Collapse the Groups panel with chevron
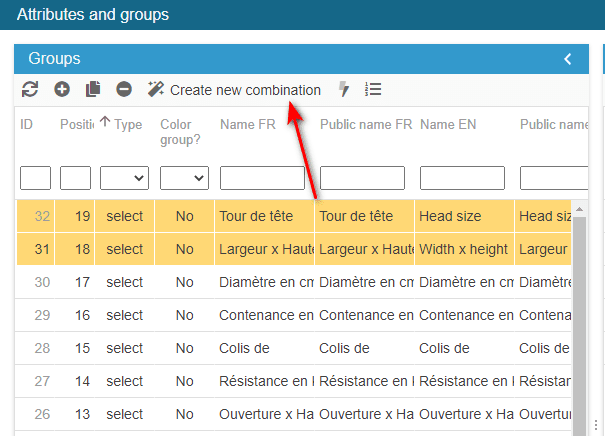 coord(568,59)
